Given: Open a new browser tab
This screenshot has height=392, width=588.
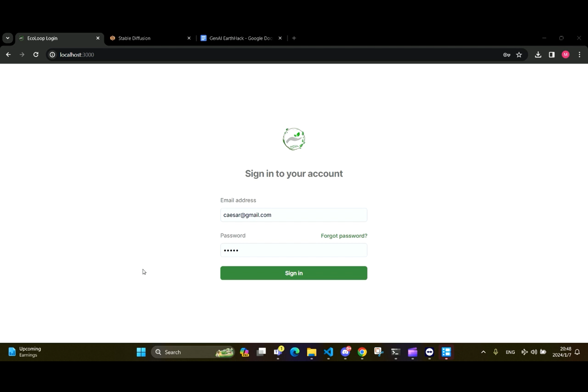Looking at the screenshot, I should pos(294,38).
